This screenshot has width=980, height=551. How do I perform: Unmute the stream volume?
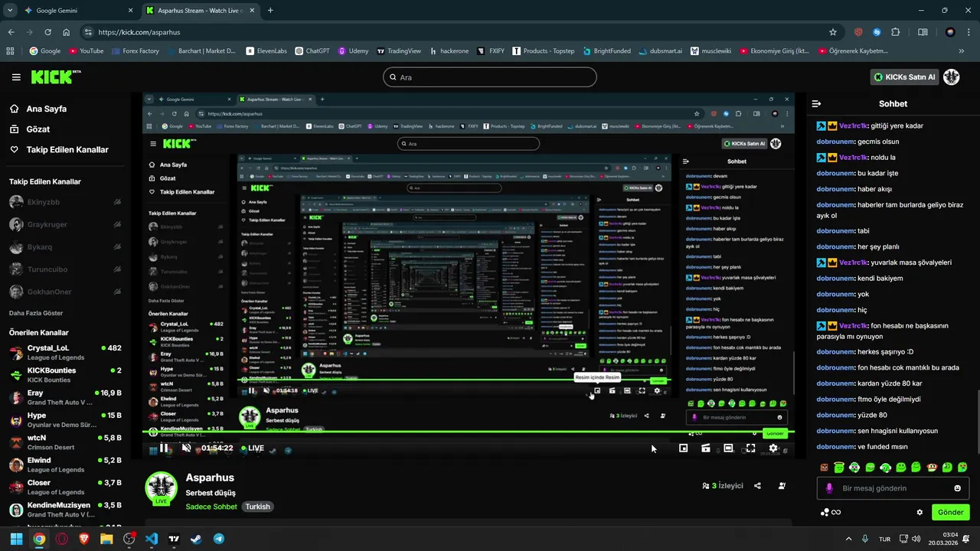(x=186, y=448)
